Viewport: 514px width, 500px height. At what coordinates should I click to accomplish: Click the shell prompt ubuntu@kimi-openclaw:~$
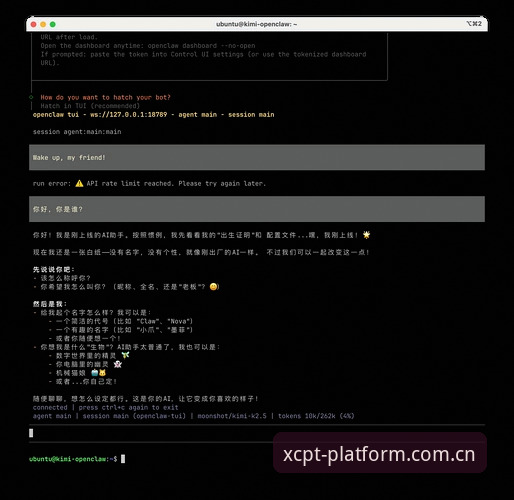click(73, 459)
